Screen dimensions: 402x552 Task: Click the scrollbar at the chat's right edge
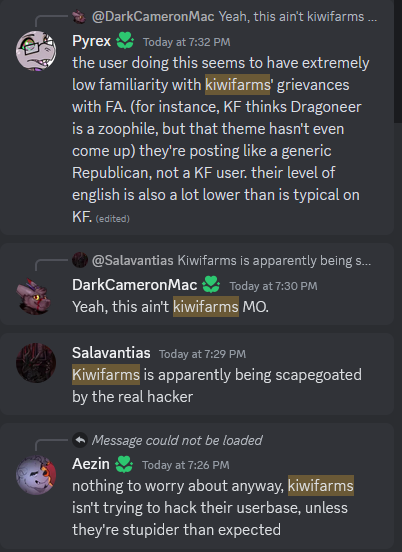point(398,61)
